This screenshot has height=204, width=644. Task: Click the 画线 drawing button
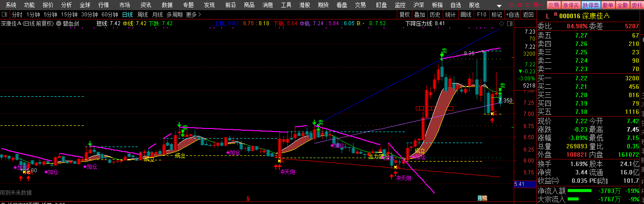pyautogui.click(x=466, y=15)
